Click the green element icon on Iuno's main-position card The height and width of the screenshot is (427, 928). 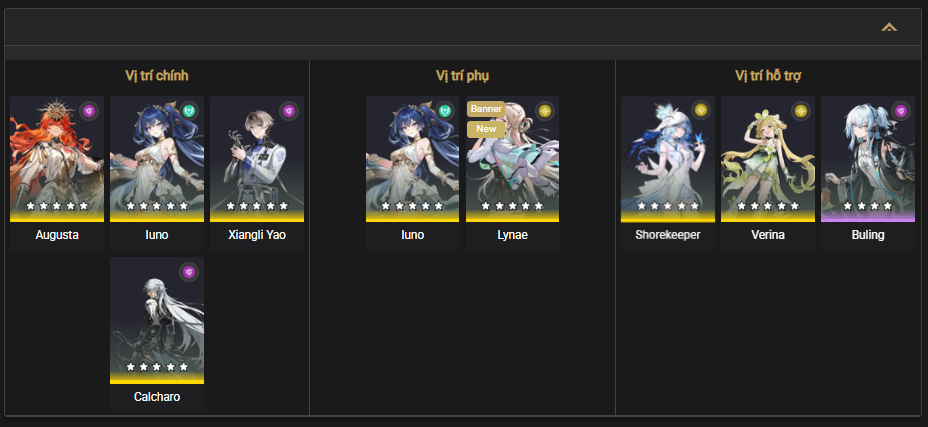point(189,111)
